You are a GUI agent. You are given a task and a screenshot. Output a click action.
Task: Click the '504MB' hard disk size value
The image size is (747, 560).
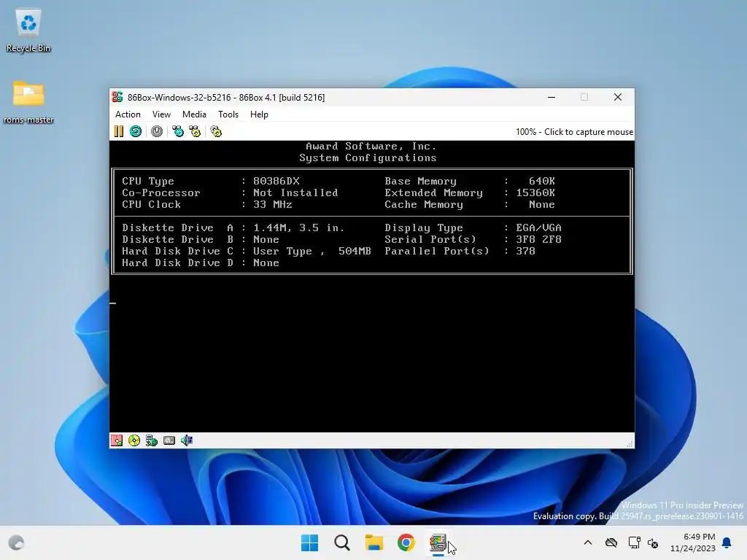355,251
